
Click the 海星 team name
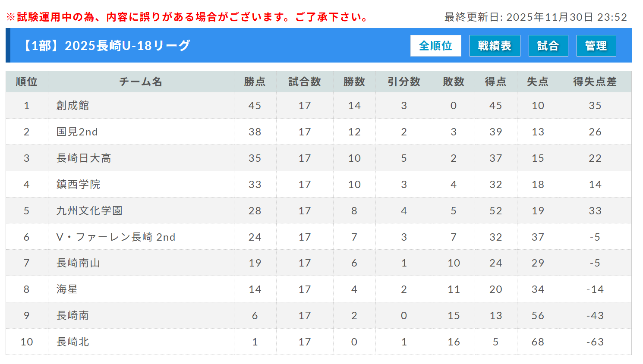(67, 289)
